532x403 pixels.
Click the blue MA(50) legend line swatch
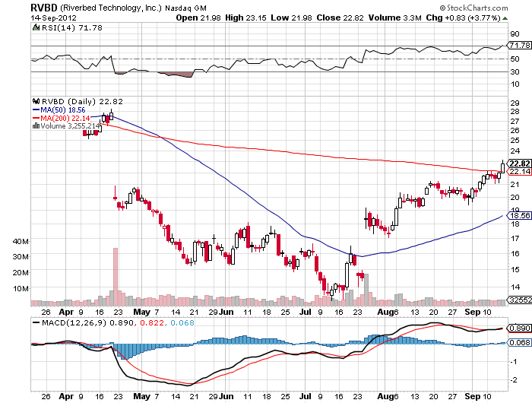click(36, 110)
